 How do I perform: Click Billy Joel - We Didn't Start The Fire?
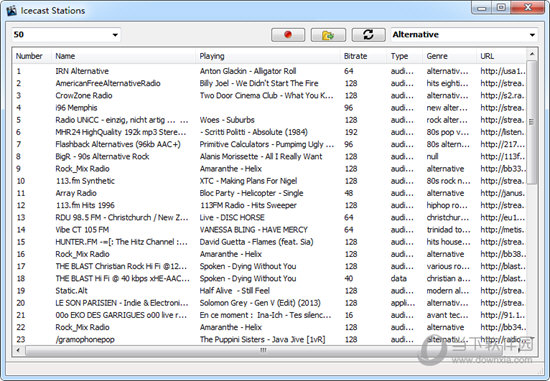[259, 83]
